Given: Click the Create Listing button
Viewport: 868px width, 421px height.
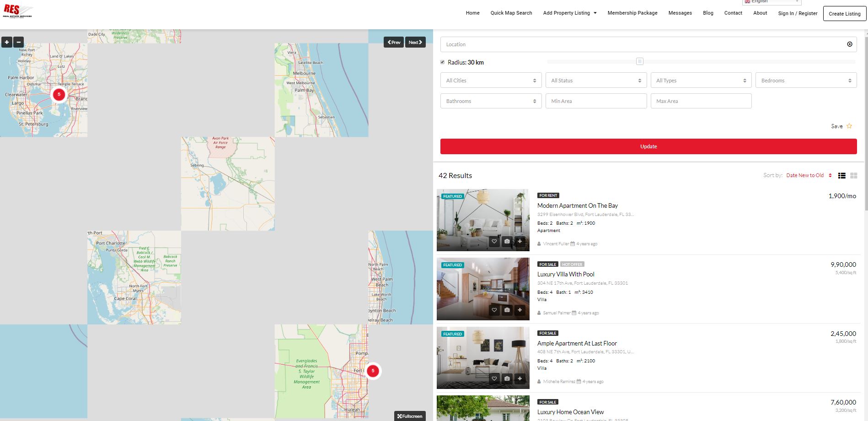Looking at the screenshot, I should [844, 14].
